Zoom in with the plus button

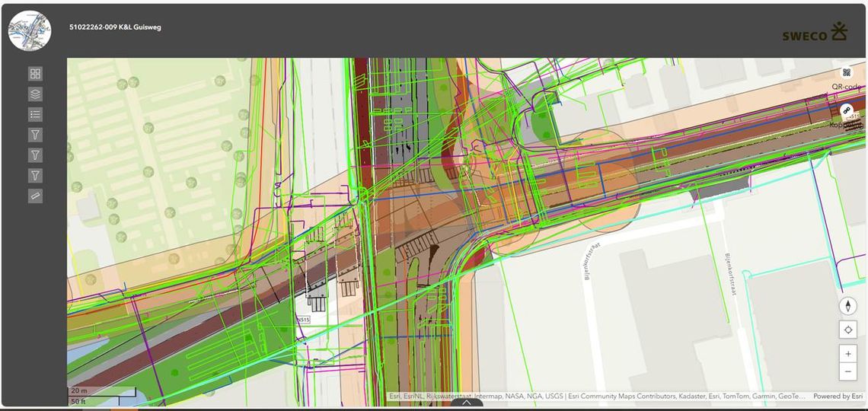point(847,353)
